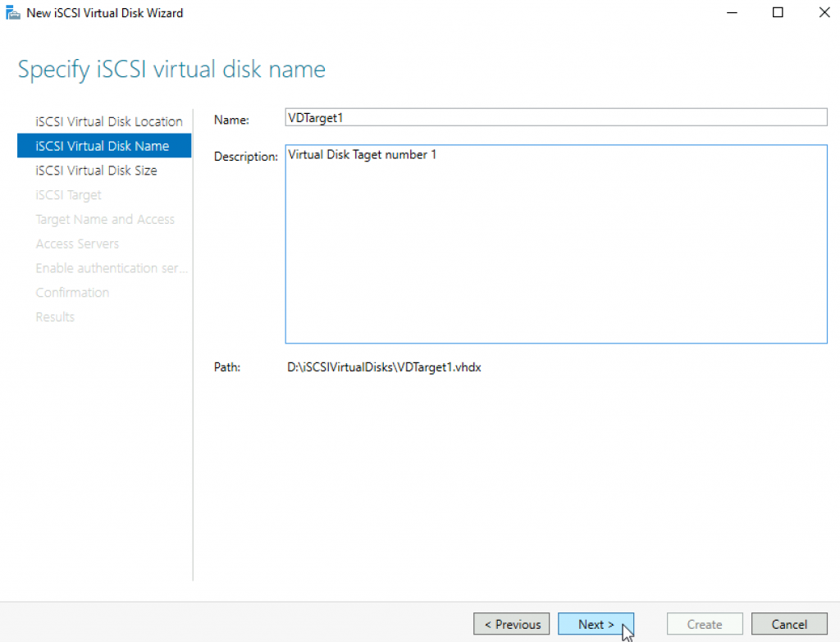The width and height of the screenshot is (840, 642).
Task: Click the heading Specify iSCSI virtual disk name
Action: coord(171,70)
